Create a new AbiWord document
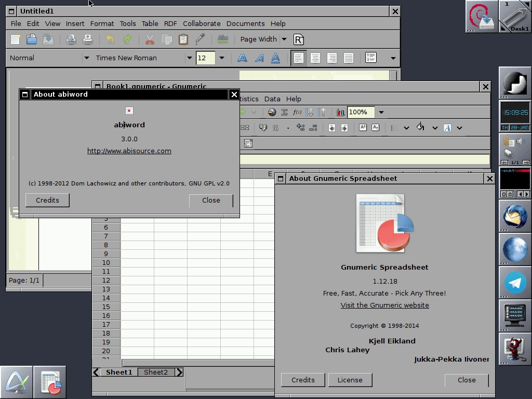This screenshot has height=399, width=532. pos(15,39)
